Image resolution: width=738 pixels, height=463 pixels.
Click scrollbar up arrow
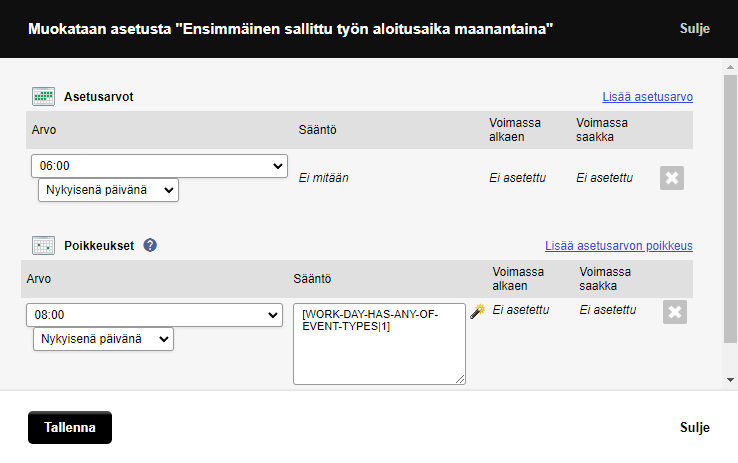[x=730, y=67]
